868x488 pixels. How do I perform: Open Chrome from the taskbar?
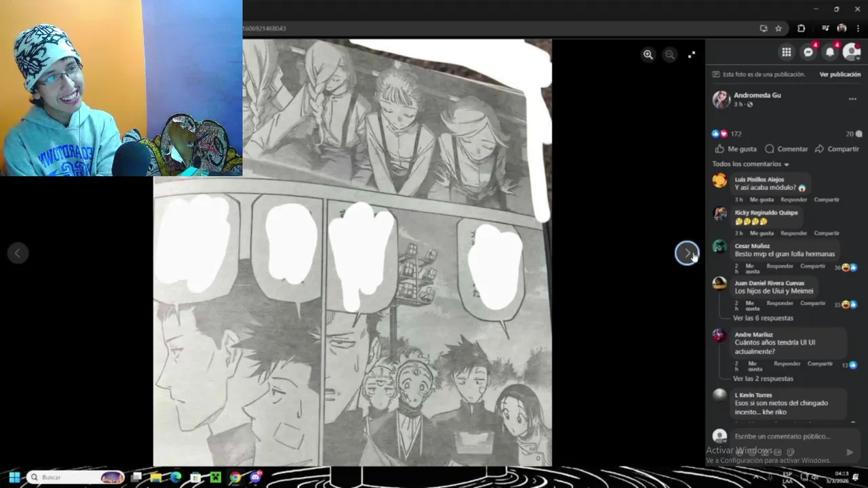click(x=235, y=477)
